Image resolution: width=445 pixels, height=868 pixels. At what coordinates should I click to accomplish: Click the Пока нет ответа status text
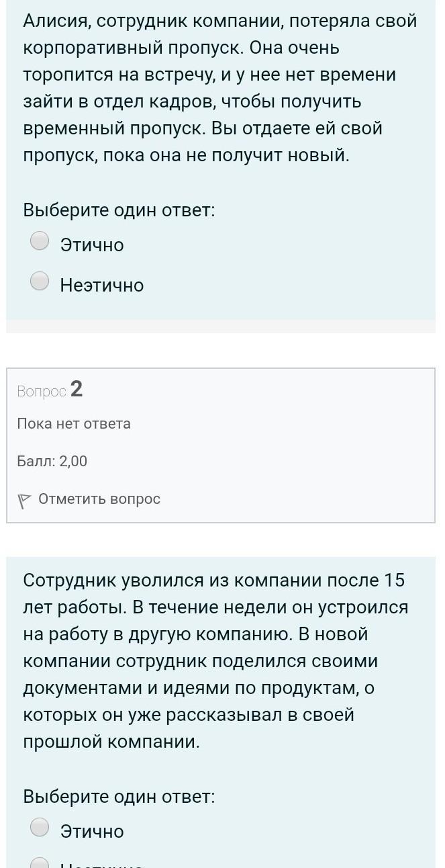tap(74, 424)
